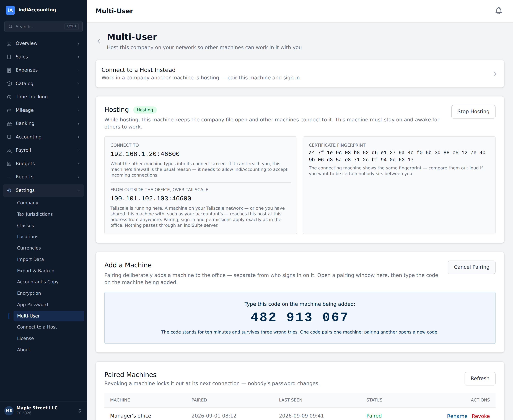
Task: Click the Expenses sidebar icon
Action: (x=9, y=70)
